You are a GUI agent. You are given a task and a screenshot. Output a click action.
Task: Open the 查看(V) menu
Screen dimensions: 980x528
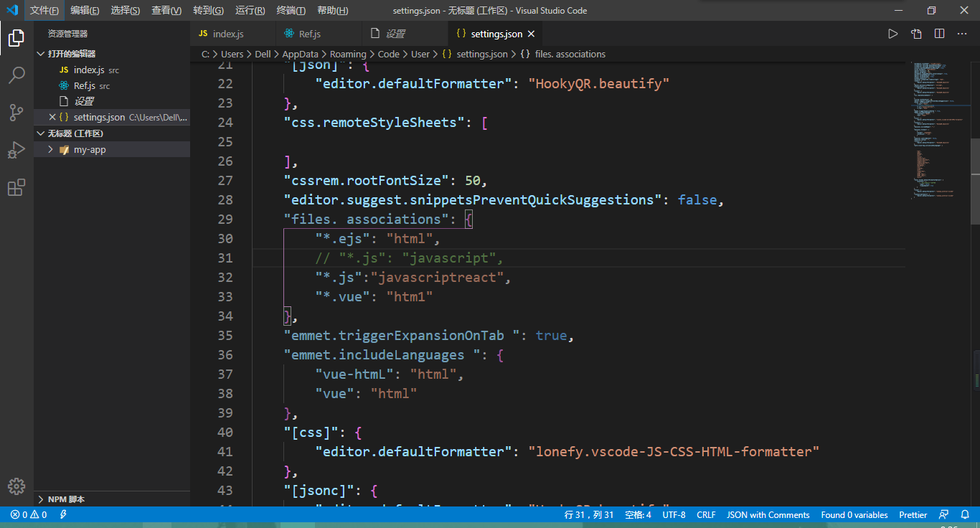(x=166, y=11)
